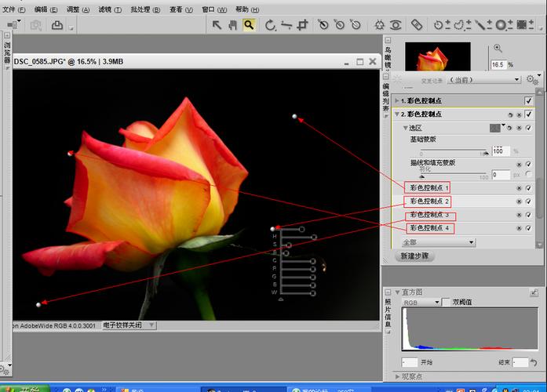
Task: Open the 编辑 menu
Action: click(46, 9)
